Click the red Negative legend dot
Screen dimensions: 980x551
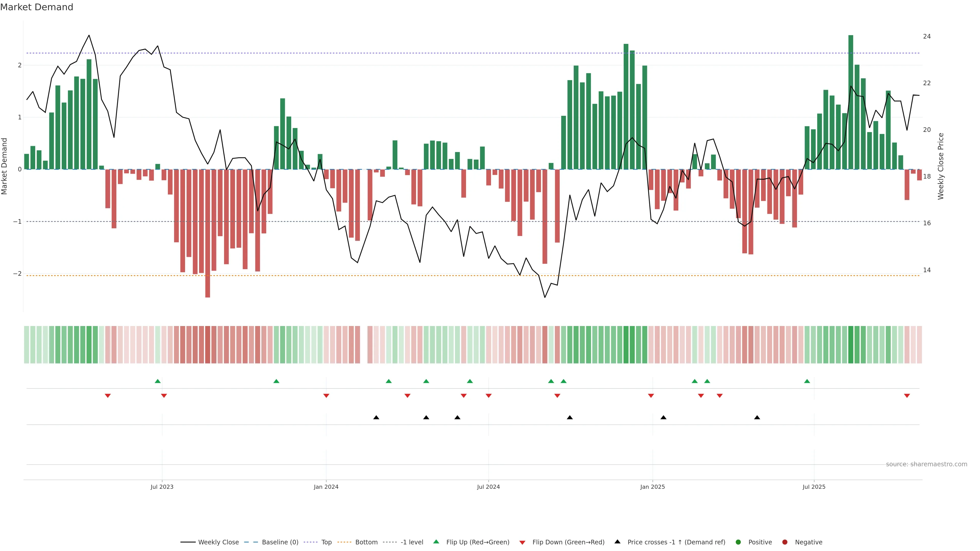point(785,542)
